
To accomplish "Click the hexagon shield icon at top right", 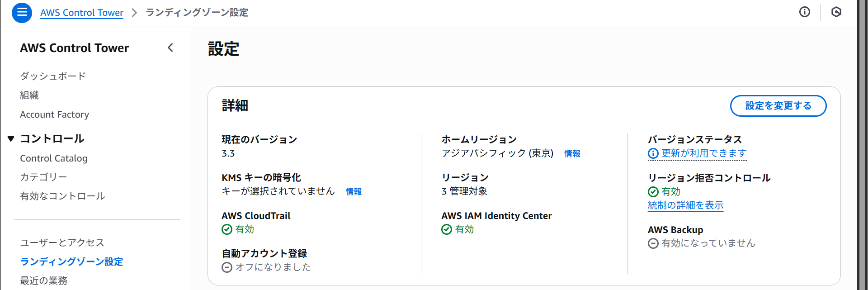I will [x=836, y=12].
